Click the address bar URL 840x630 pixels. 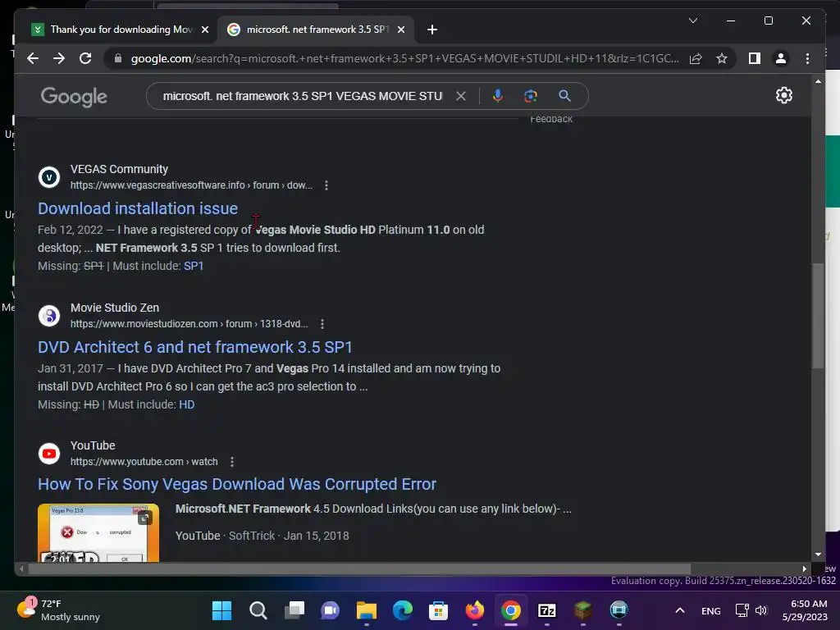click(x=404, y=58)
